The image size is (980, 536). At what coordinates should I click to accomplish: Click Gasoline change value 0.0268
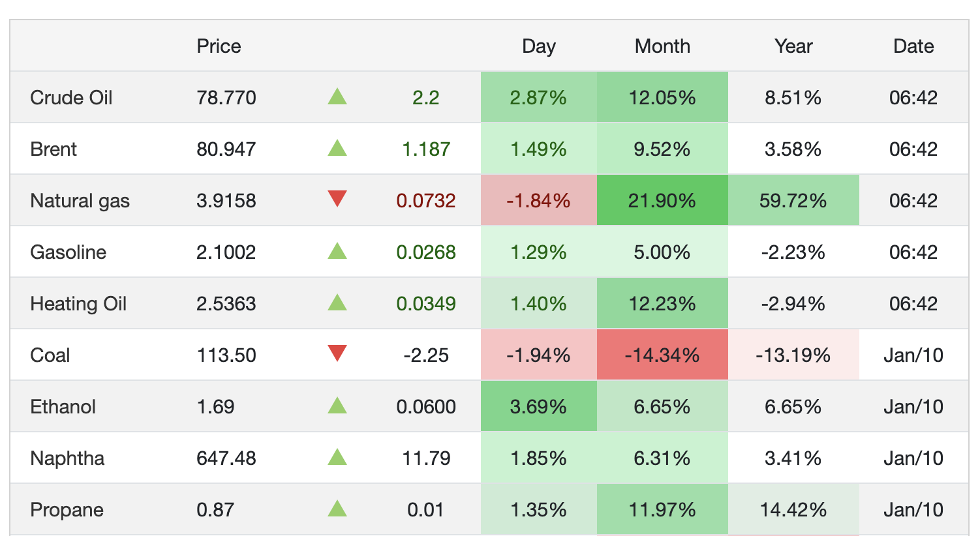coord(426,252)
